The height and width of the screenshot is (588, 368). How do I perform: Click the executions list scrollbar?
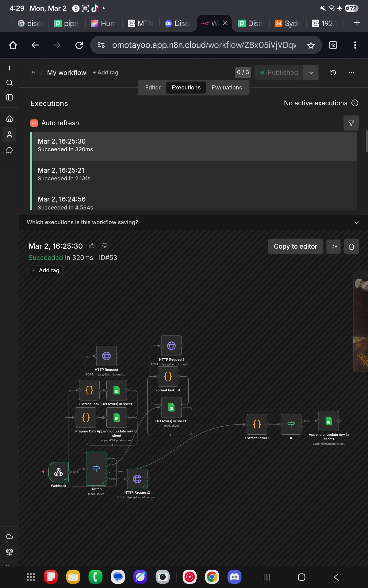coord(366,141)
